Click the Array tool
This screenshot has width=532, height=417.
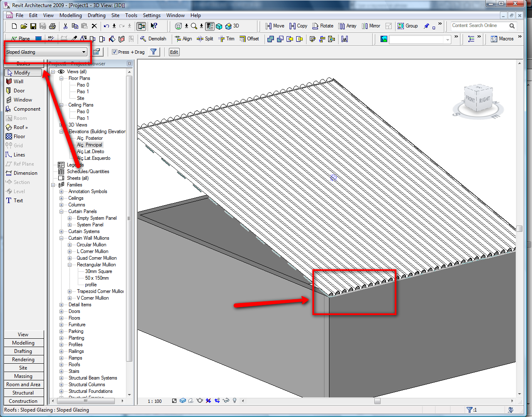(347, 26)
